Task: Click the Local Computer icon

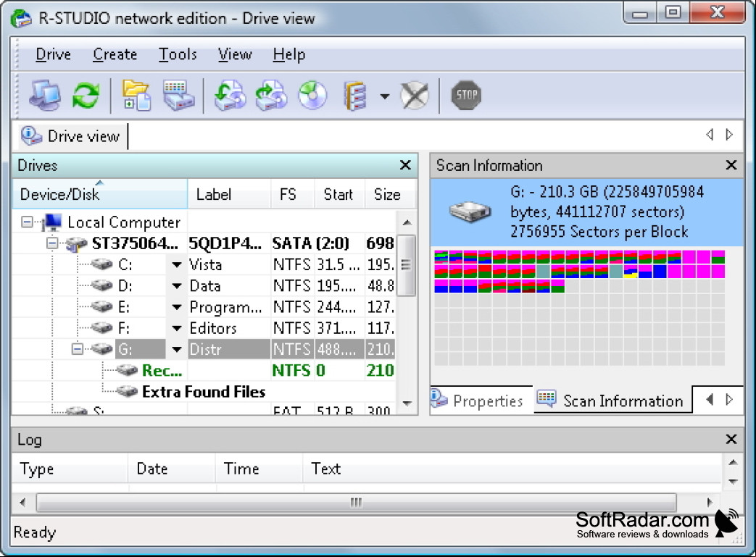Action: click(52, 222)
